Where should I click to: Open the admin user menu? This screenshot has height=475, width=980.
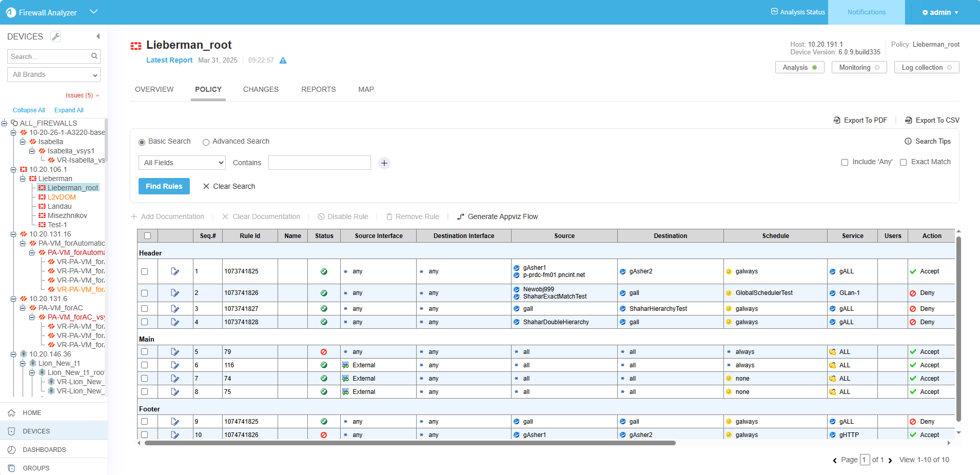940,12
